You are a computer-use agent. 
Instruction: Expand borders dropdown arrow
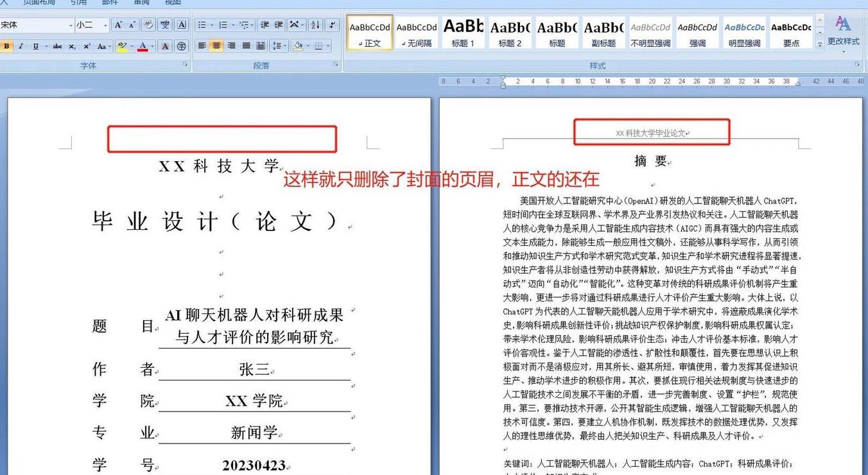(x=327, y=46)
